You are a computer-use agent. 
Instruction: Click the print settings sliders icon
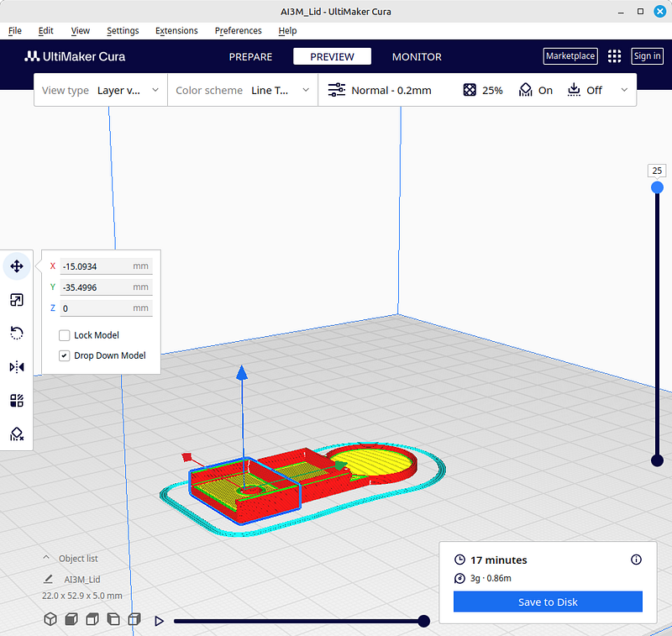click(337, 90)
